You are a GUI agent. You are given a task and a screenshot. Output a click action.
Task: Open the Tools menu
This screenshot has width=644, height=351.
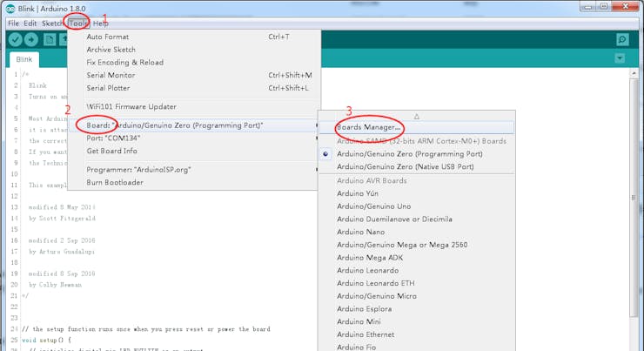pyautogui.click(x=78, y=24)
